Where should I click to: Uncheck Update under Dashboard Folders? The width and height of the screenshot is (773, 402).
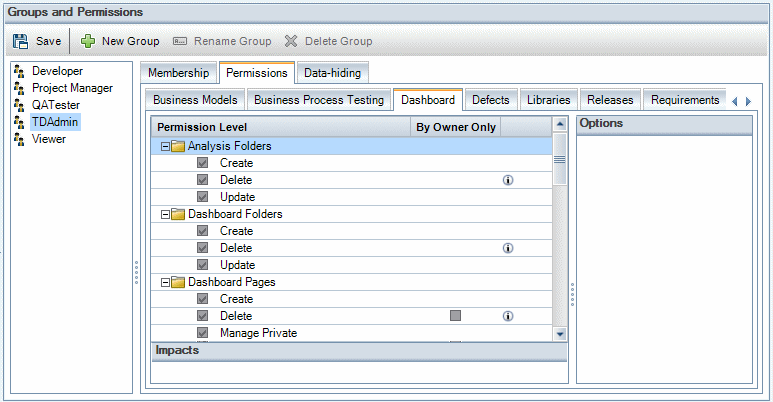[203, 265]
